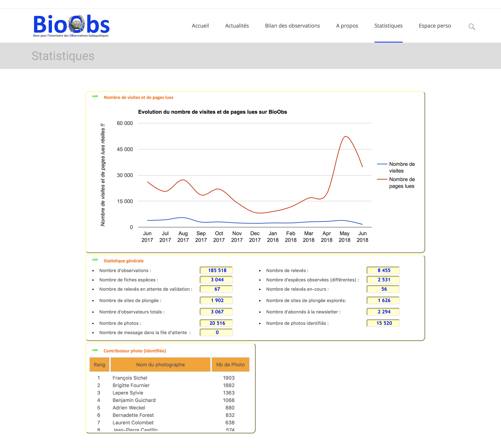Click the blue 'Nombre de visites' legend line
501x448 pixels.
[x=382, y=164]
